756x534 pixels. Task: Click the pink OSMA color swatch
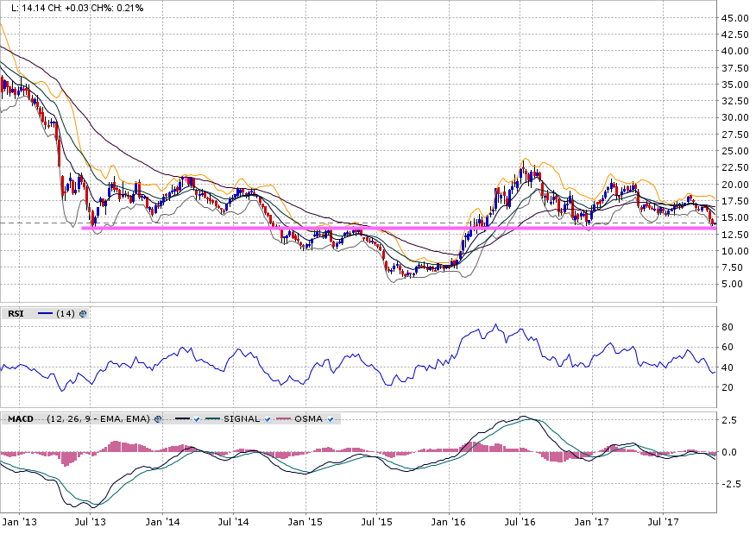point(285,419)
